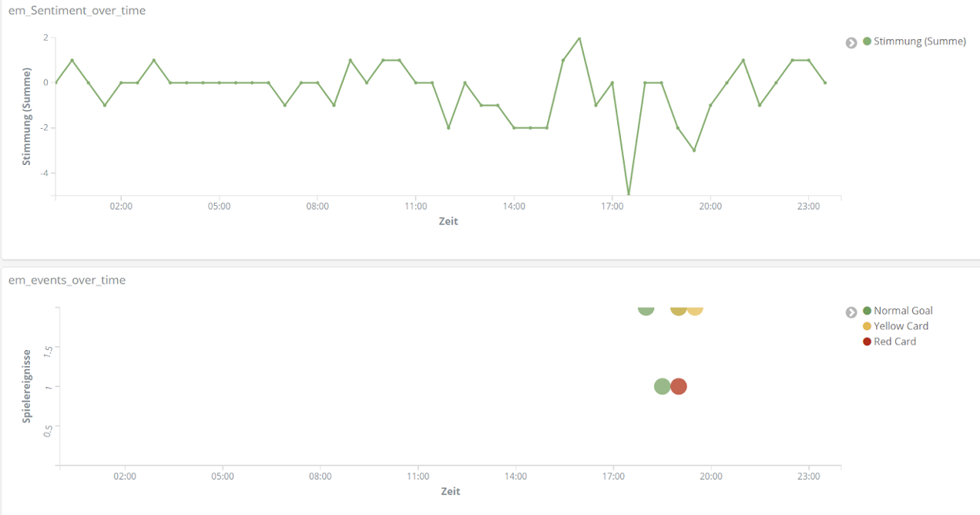Click the rightmost light yellow card circle

click(695, 310)
